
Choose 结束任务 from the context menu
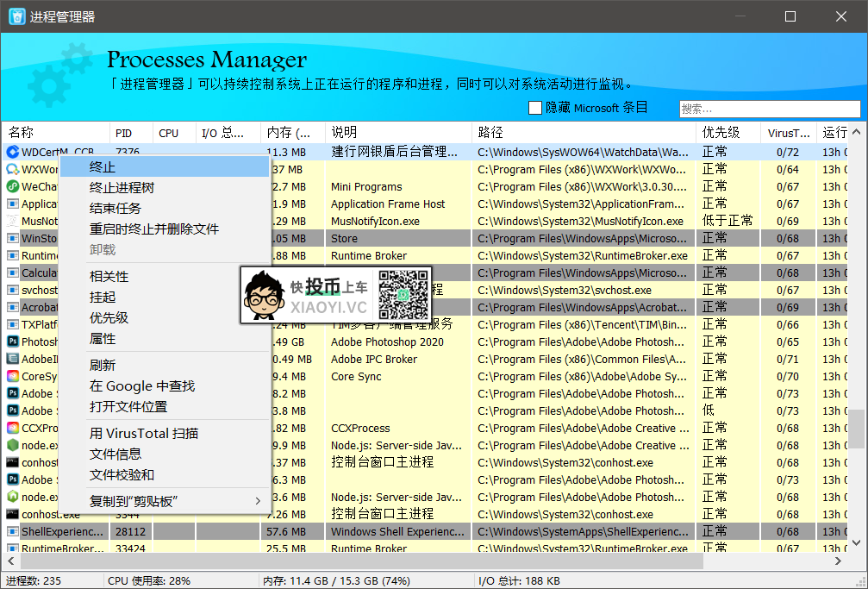pyautogui.click(x=165, y=208)
